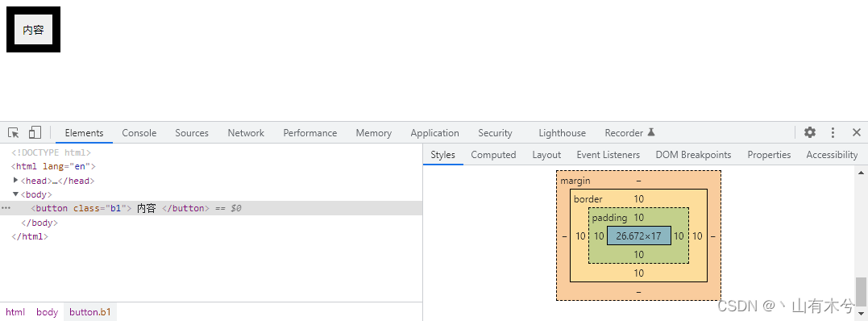This screenshot has height=321, width=868.
Task: Click the border bottom value 10
Action: pyautogui.click(x=639, y=273)
